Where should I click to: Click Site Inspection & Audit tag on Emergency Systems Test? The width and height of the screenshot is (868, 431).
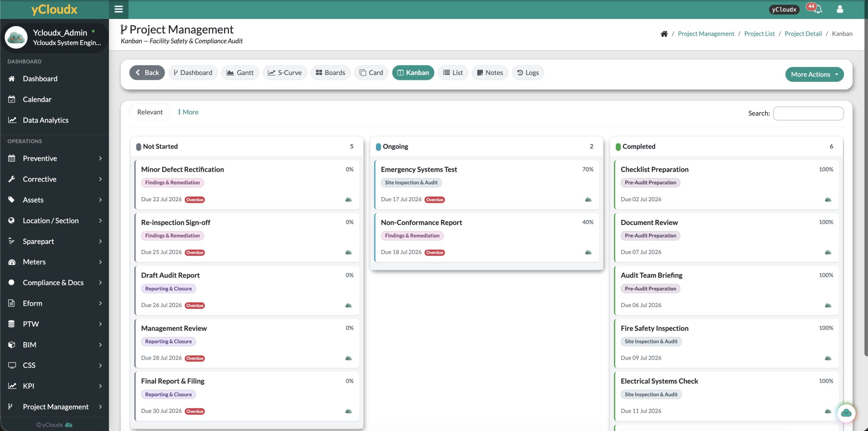(411, 183)
